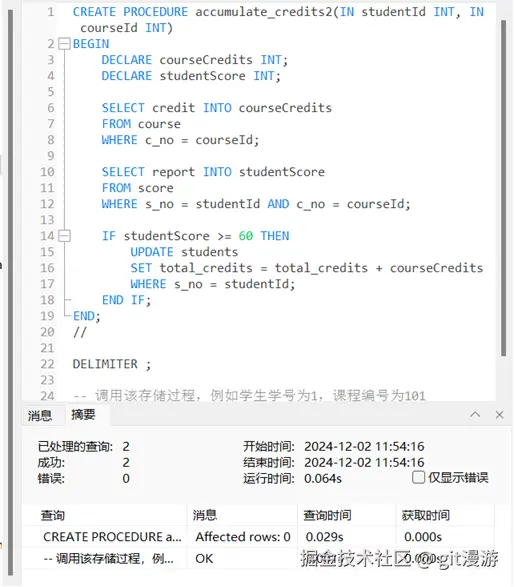Click the WHERE s_no = studentId; line
This screenshot has width=515, height=587.
(x=213, y=284)
